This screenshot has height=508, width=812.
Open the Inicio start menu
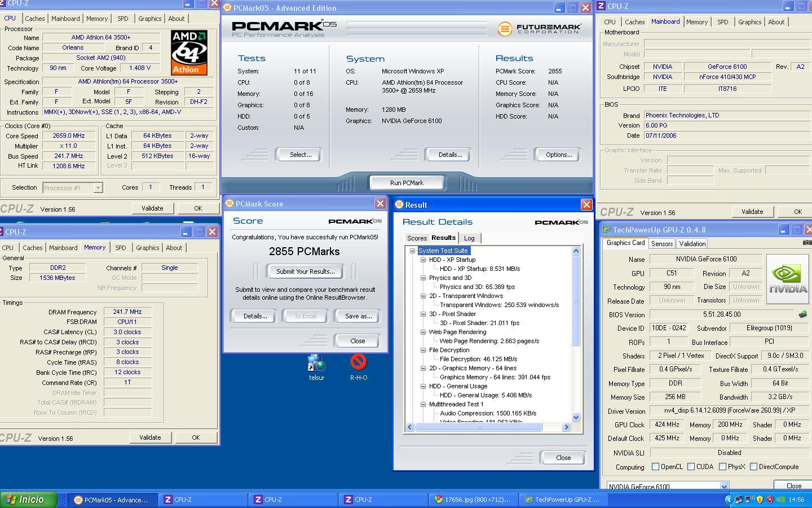click(29, 500)
